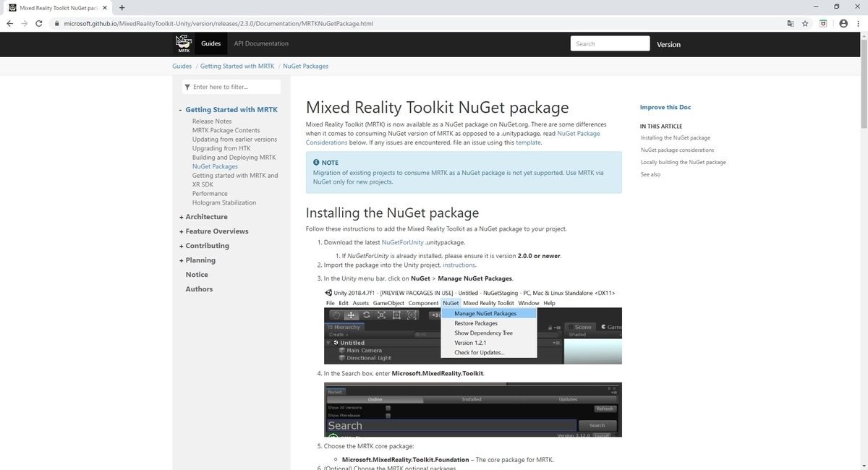Check the Show Prerelease checkbox in the screenshot
This screenshot has height=470, width=868.
click(388, 415)
